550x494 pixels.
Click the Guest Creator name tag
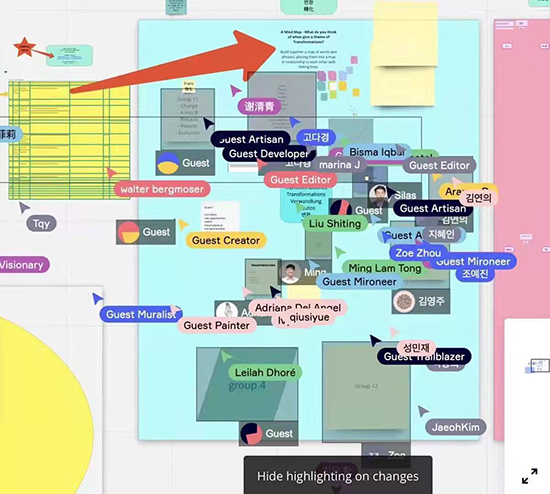[226, 240]
